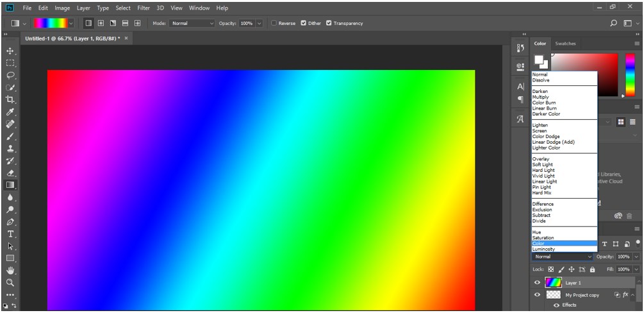Choose Linear Gradient style

tap(88, 24)
